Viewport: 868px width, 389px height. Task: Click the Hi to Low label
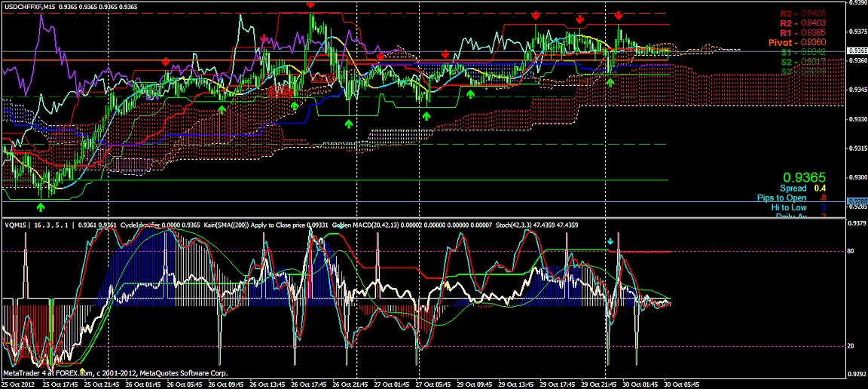coord(788,207)
